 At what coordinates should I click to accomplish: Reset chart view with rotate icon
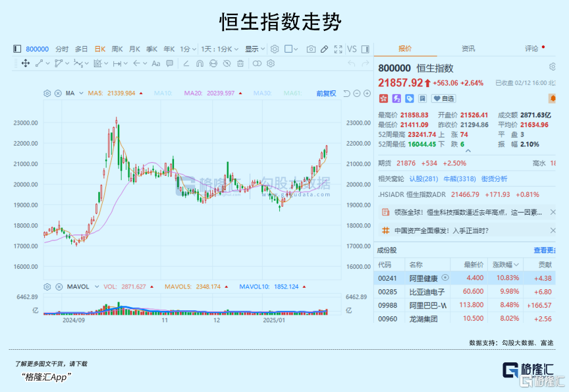346,94
